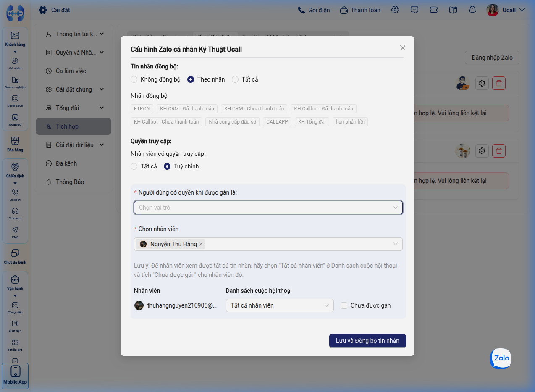Open the Mobile App button
The image size is (535, 392).
(15, 376)
